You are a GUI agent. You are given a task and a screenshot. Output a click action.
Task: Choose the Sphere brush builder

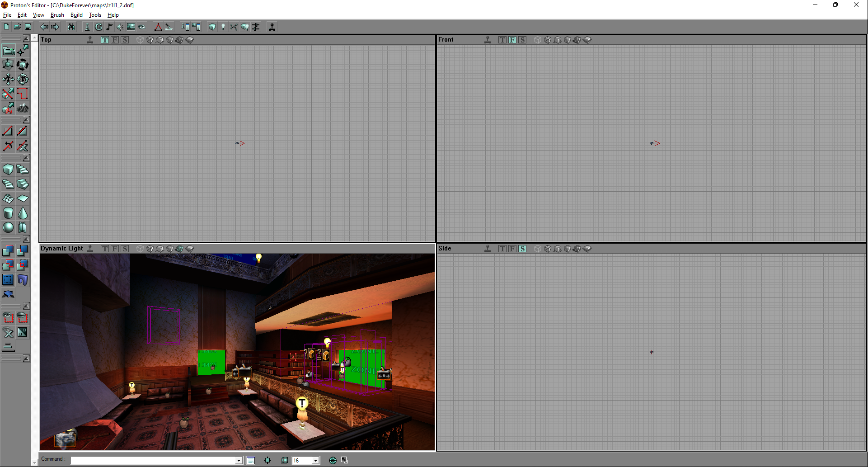click(x=8, y=227)
